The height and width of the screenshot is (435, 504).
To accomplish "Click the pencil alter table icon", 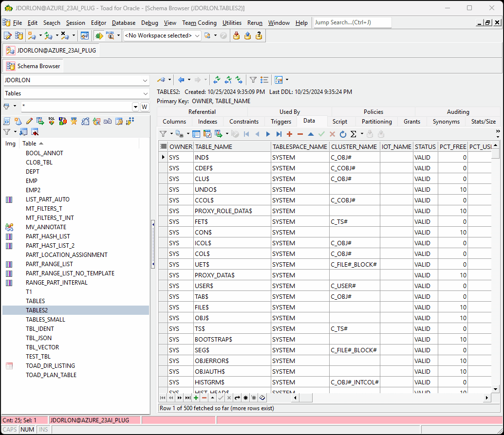I will pyautogui.click(x=29, y=121).
